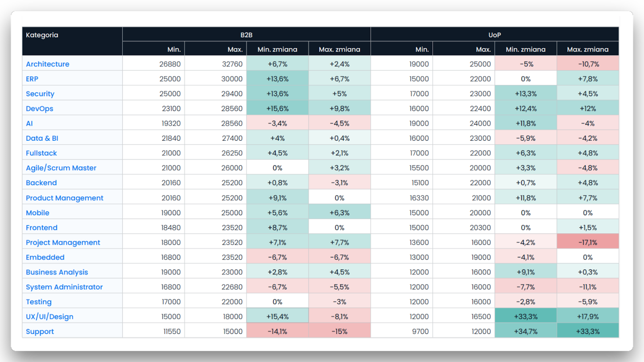
Task: Open the Project Management link
Action: tap(63, 243)
